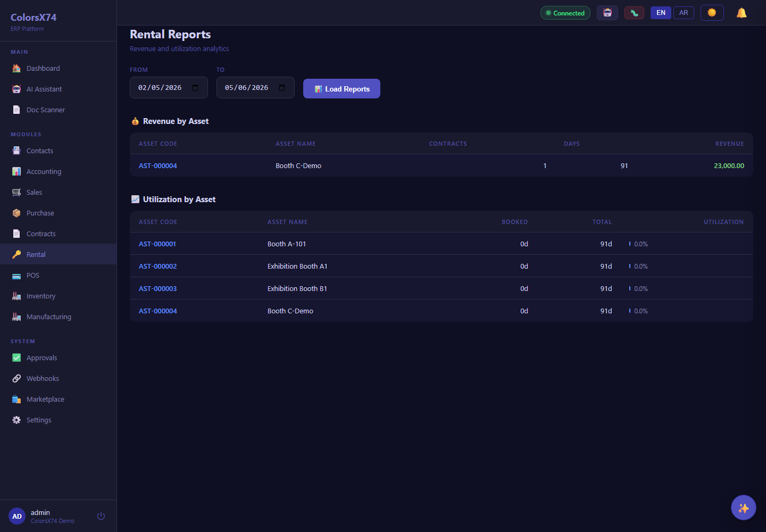Viewport: 766px width, 532px height.
Task: Click the Booked column header
Action: coord(514,222)
